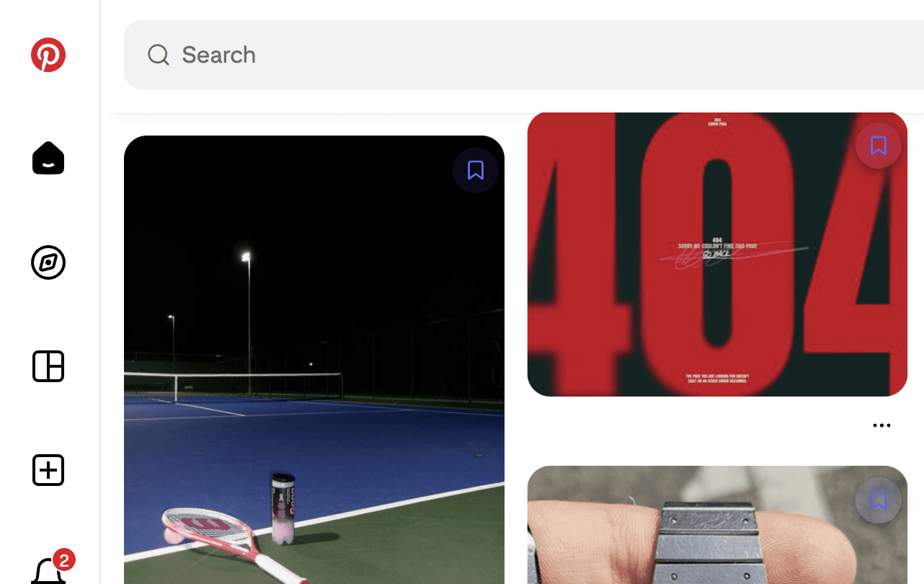Toggle save bookmark on the watch pin
The height and width of the screenshot is (584, 924).
point(879,500)
